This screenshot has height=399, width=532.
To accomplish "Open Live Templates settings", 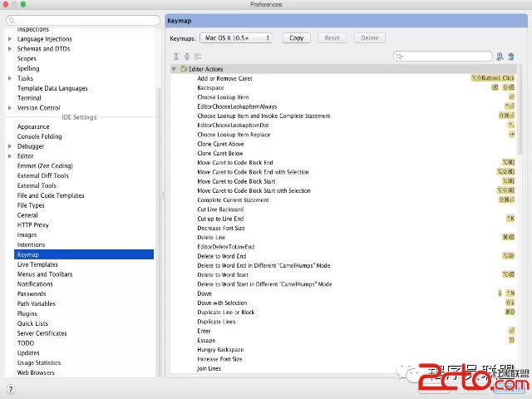I will (x=37, y=264).
